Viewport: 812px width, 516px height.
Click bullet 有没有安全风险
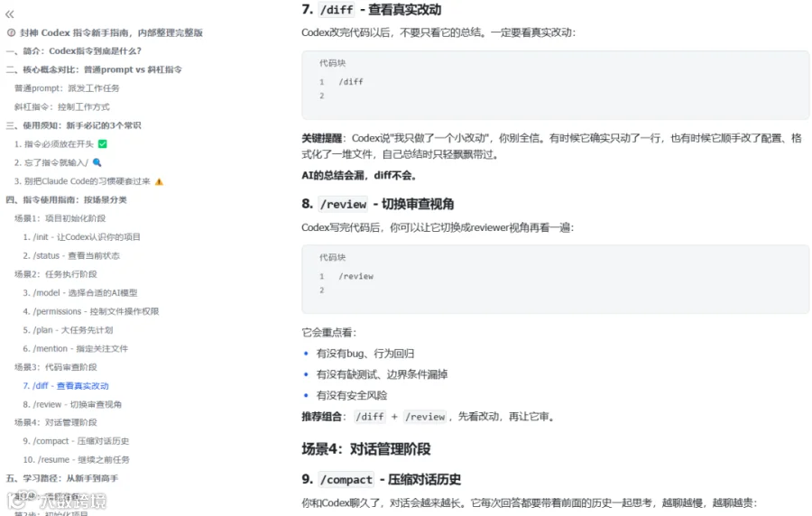point(352,395)
